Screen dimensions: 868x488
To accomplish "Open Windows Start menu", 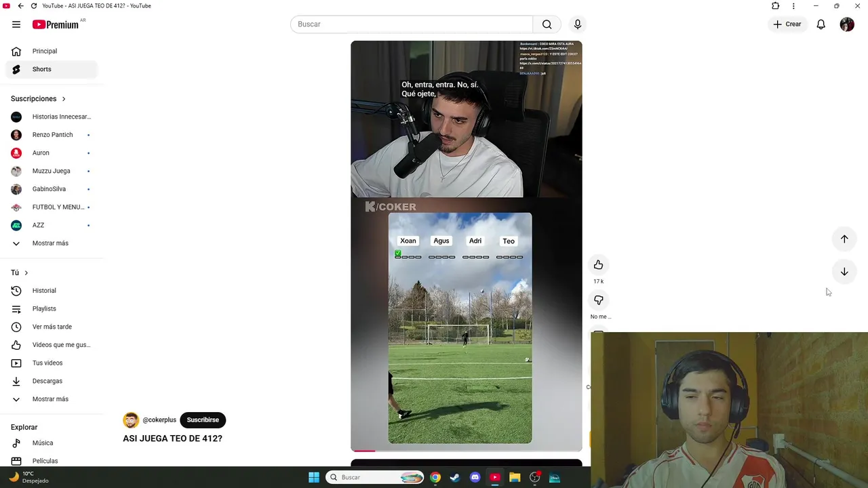I will 314,477.
